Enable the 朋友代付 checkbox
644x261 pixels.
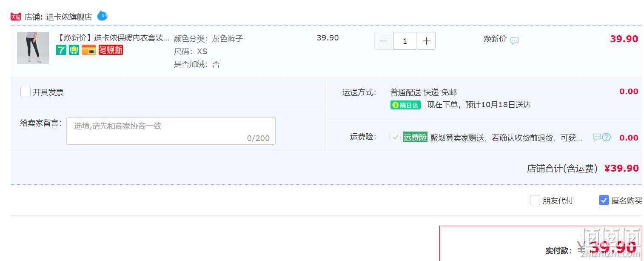pyautogui.click(x=535, y=200)
